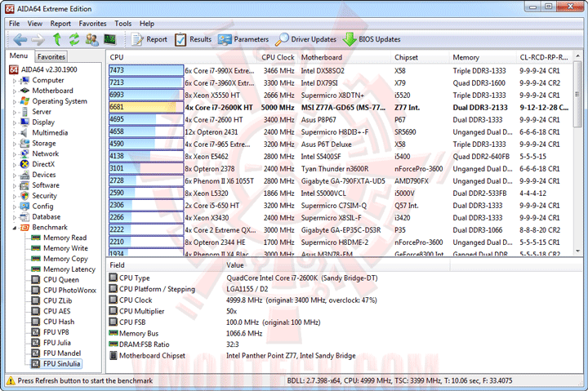Expand the Motherboard tree node
The image size is (588, 391).
coord(14,91)
